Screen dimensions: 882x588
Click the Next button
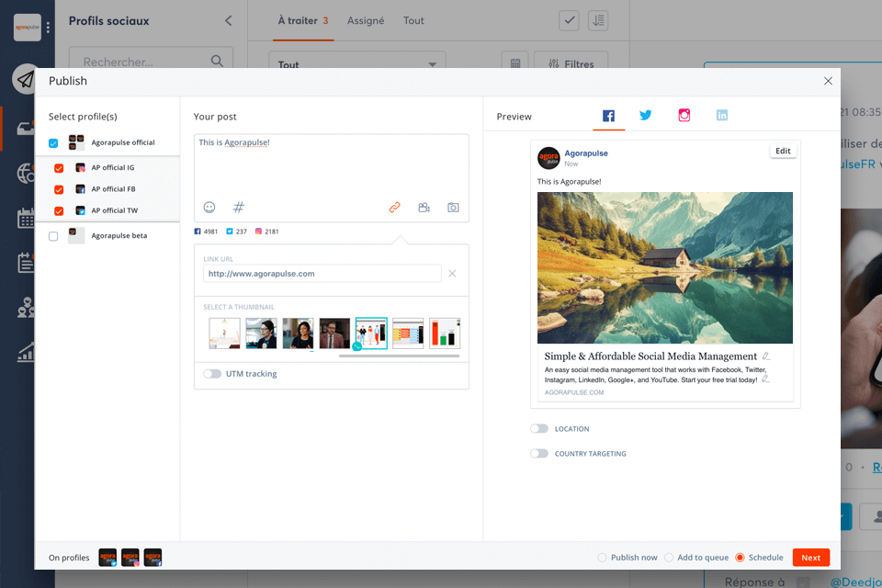tap(810, 558)
